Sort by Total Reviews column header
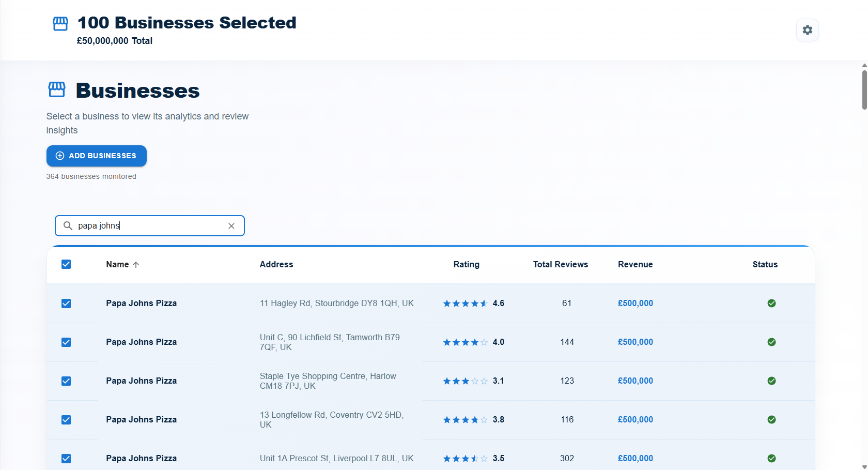The image size is (868, 470). click(561, 265)
